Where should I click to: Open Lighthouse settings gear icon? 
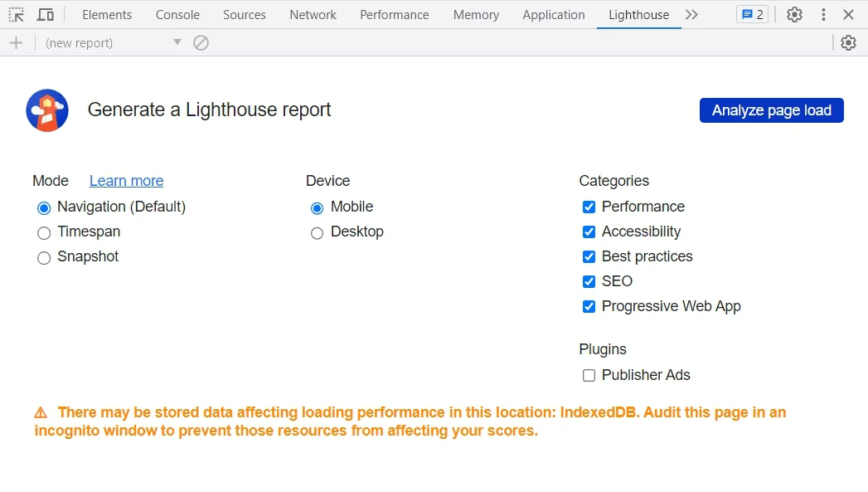848,43
